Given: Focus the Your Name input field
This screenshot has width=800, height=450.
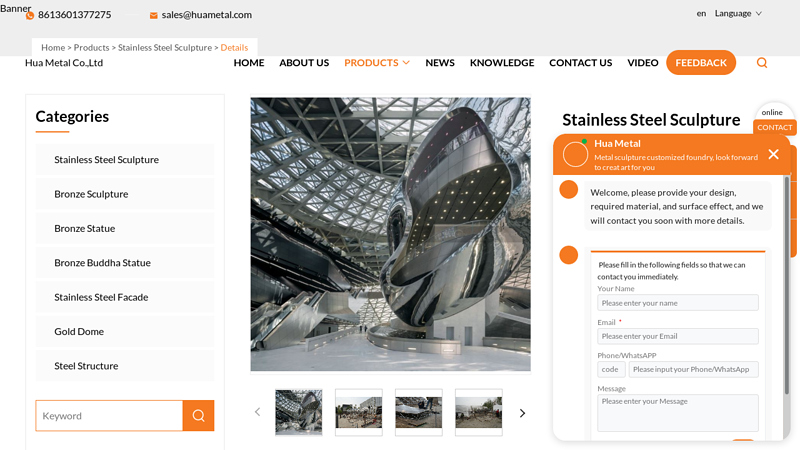Looking at the screenshot, I should pyautogui.click(x=678, y=303).
